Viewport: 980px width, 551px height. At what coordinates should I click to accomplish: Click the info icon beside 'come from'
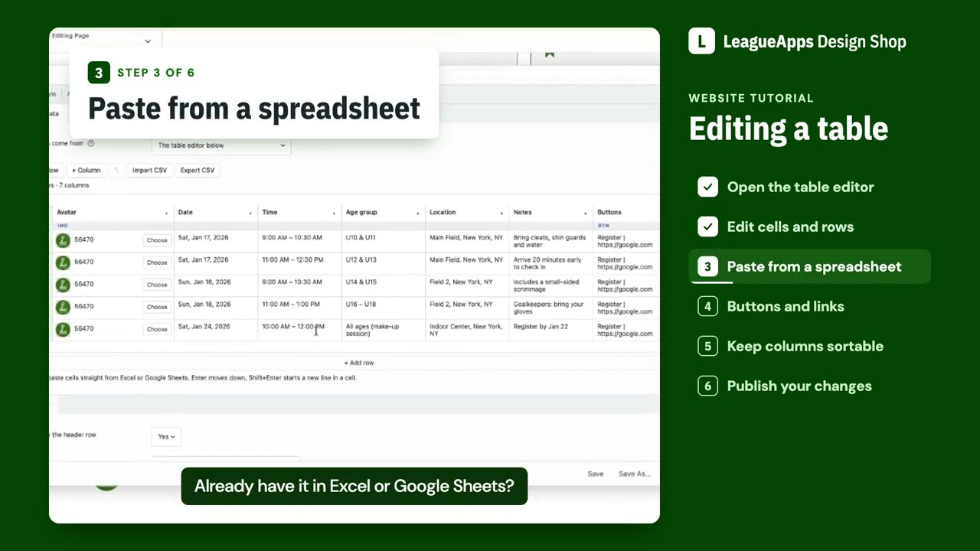pos(91,143)
